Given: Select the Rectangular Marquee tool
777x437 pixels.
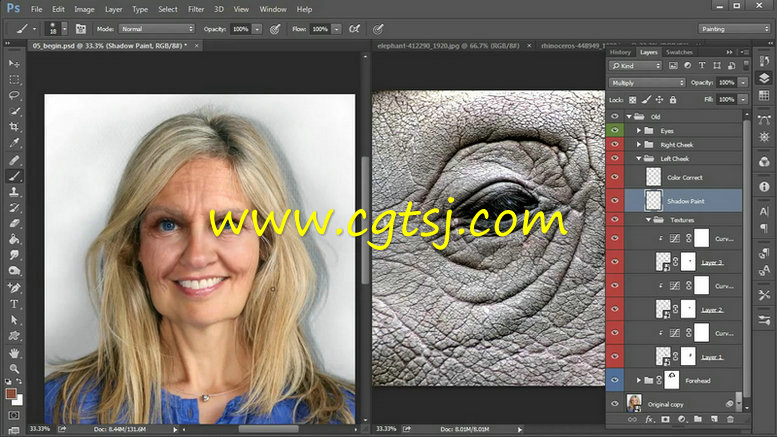Looking at the screenshot, I should coord(14,79).
